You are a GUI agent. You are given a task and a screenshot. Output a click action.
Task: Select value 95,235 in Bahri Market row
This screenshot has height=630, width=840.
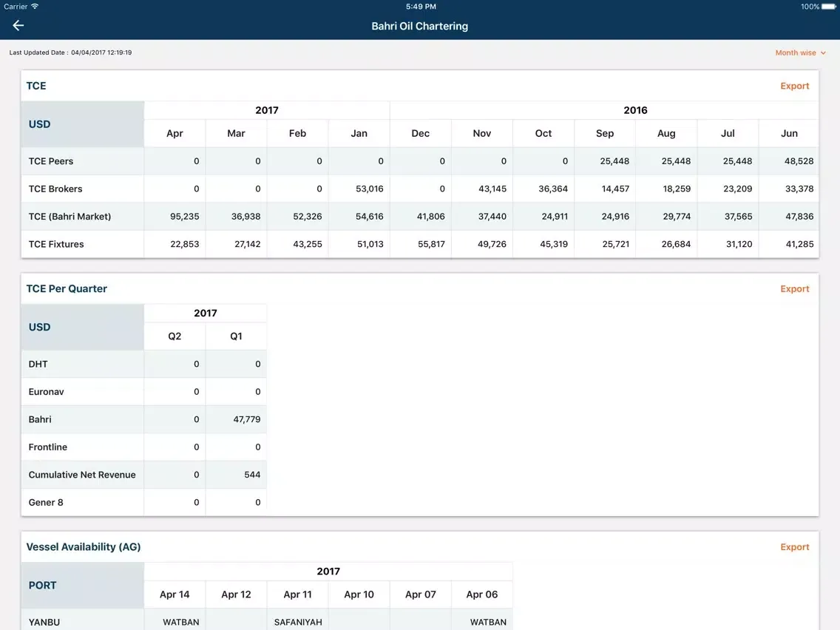[184, 217]
